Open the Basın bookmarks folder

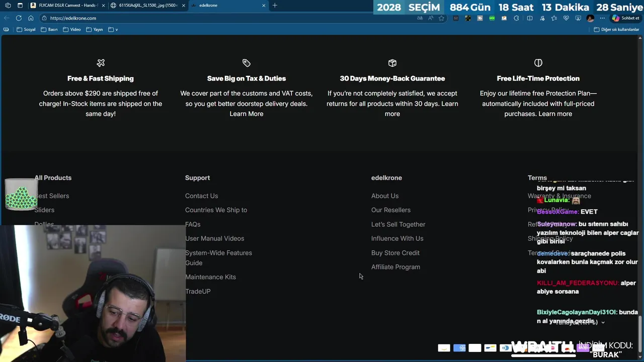49,30
